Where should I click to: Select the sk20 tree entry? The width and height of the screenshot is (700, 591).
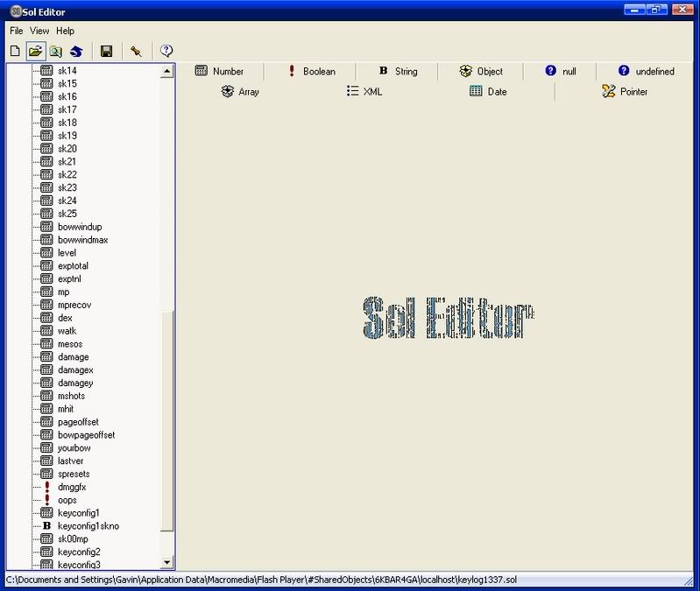click(67, 149)
